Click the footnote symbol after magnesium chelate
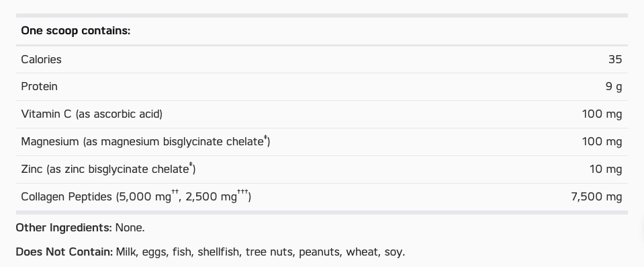Image resolution: width=644 pixels, height=267 pixels. (x=266, y=139)
